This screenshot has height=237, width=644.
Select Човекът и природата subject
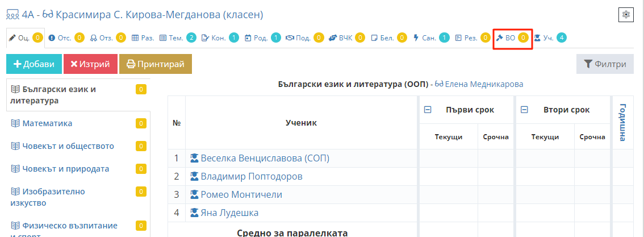65,169
